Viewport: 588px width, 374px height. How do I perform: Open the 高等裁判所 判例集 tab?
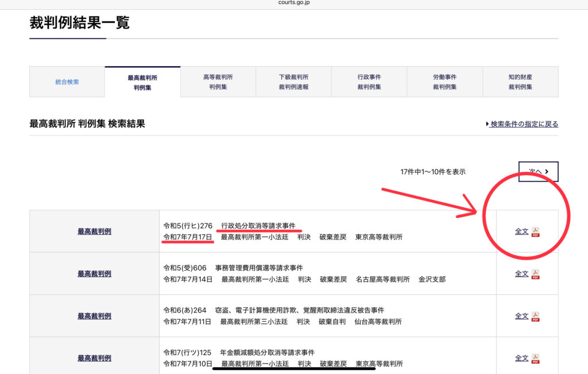(218, 82)
